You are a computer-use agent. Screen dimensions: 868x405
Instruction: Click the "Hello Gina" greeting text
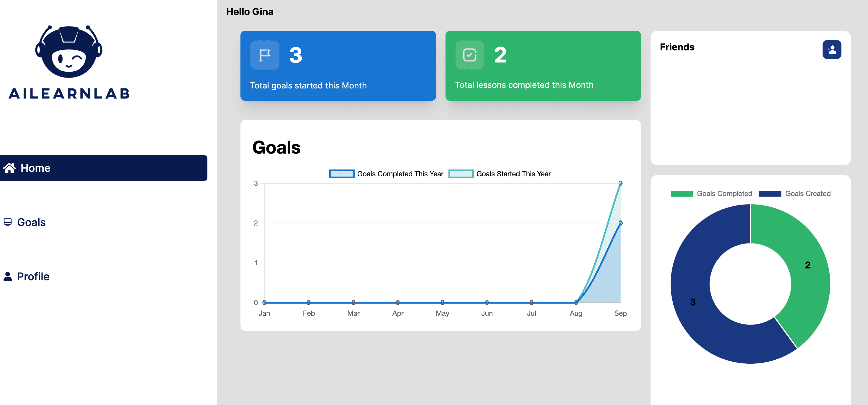point(250,12)
